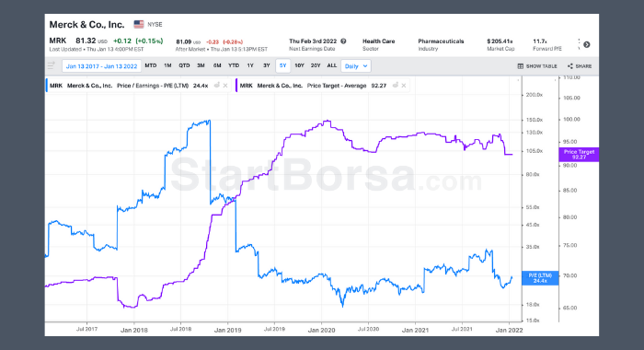Click Price Target - Average legend text
The height and width of the screenshot is (350, 644).
pos(337,86)
